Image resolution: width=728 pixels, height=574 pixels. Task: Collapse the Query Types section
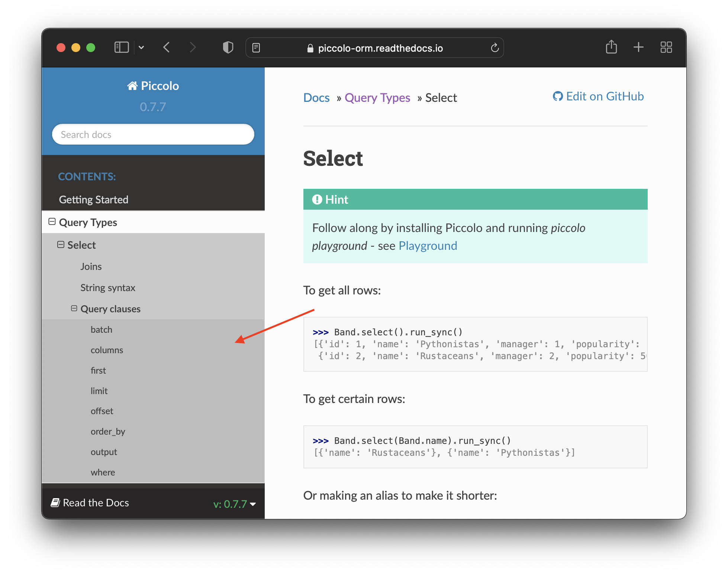pos(52,222)
